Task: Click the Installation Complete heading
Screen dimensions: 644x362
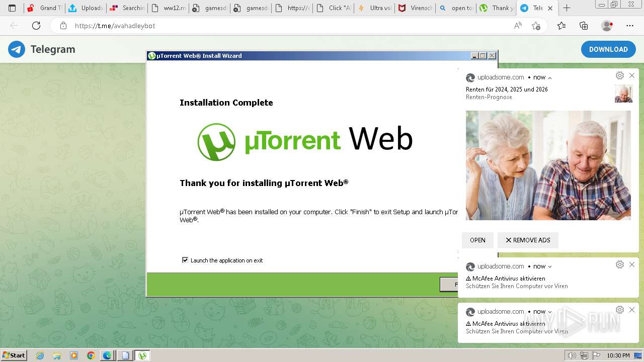Action: (226, 103)
